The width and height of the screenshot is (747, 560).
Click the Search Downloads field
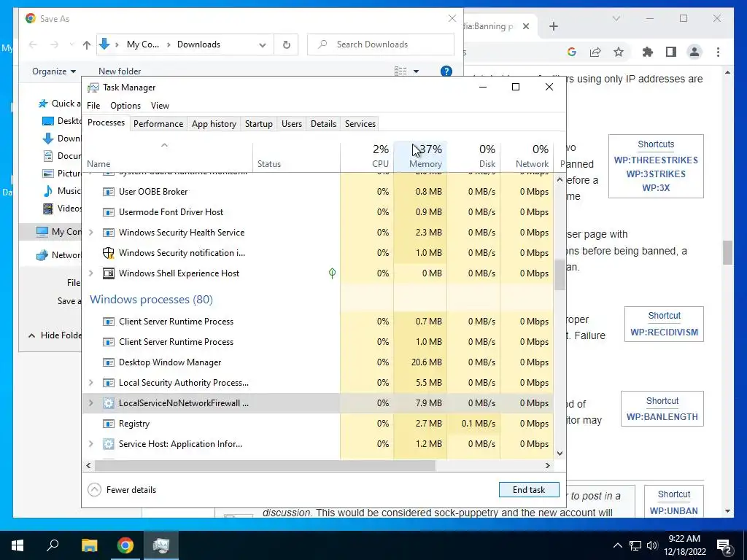click(381, 44)
